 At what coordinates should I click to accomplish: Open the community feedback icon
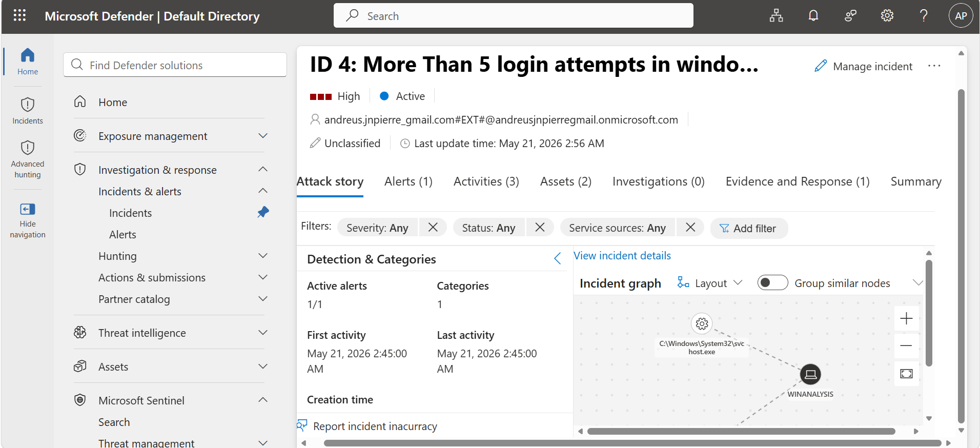[x=850, y=16]
